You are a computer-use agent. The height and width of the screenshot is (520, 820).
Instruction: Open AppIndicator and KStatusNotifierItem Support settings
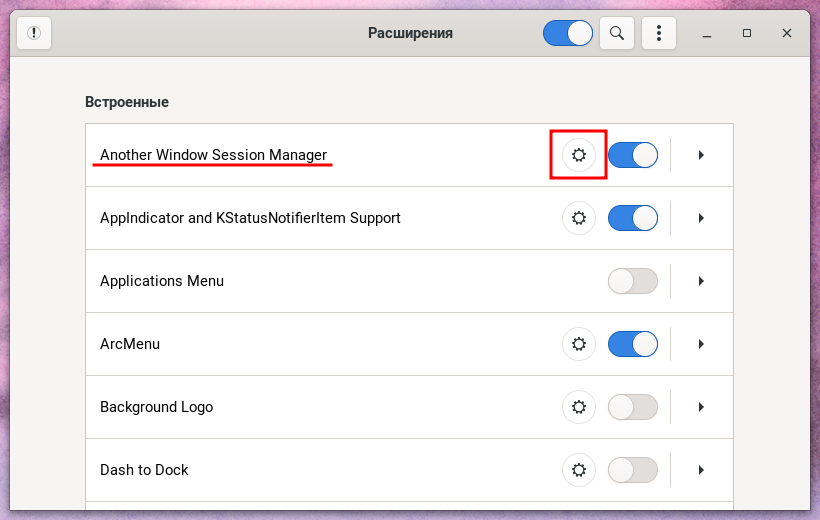pos(578,218)
